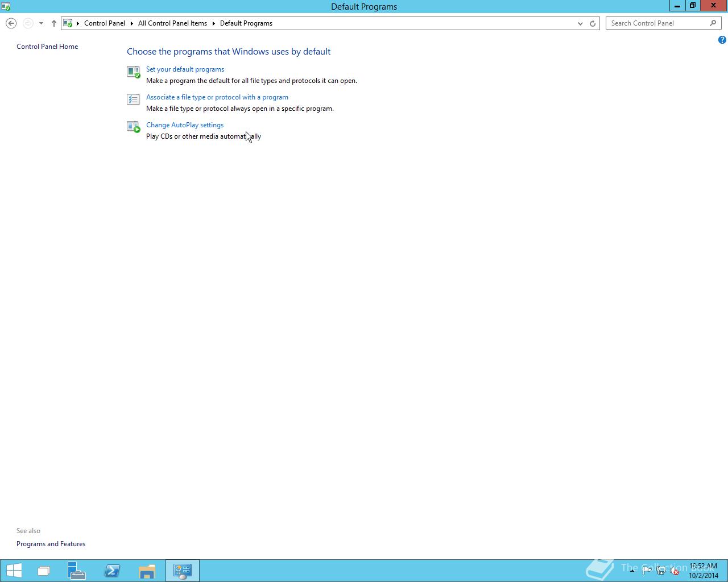The width and height of the screenshot is (728, 582).
Task: Go up one level with the Up arrow
Action: (53, 23)
